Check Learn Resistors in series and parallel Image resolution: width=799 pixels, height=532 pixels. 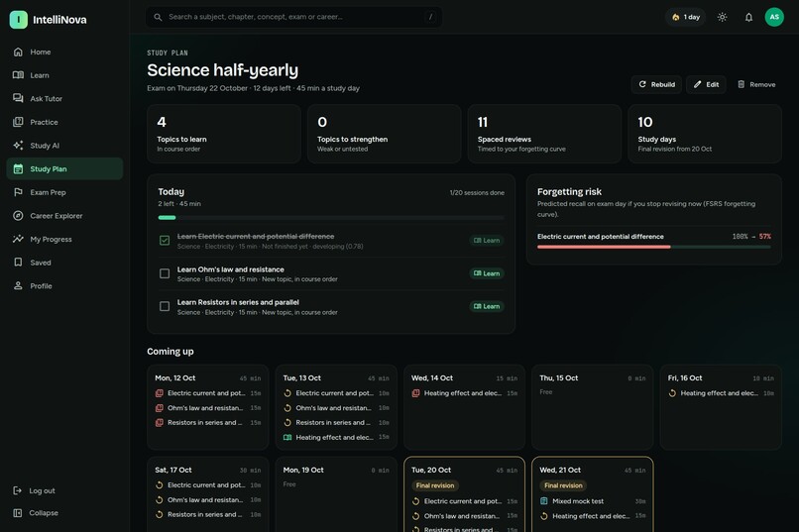click(165, 306)
